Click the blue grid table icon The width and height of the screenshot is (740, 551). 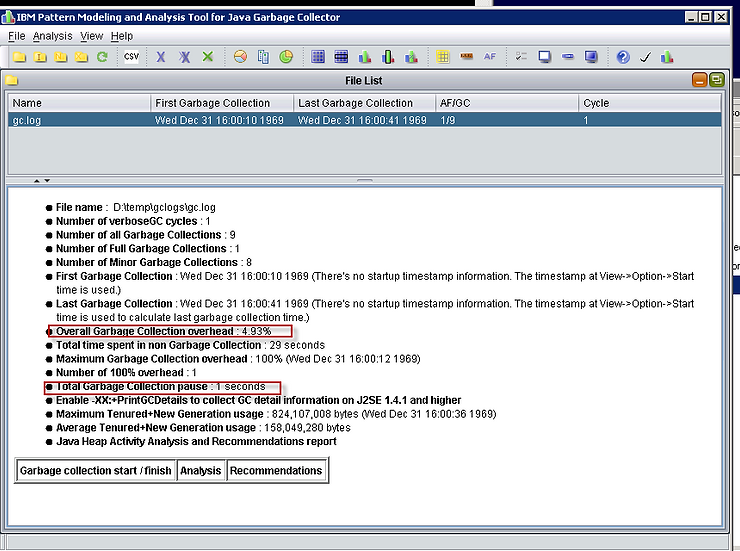pyautogui.click(x=318, y=57)
